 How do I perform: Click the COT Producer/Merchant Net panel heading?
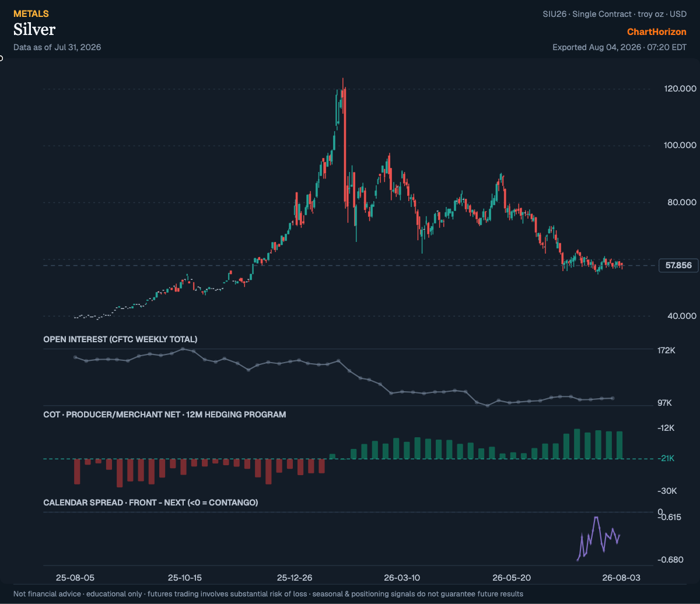point(164,415)
